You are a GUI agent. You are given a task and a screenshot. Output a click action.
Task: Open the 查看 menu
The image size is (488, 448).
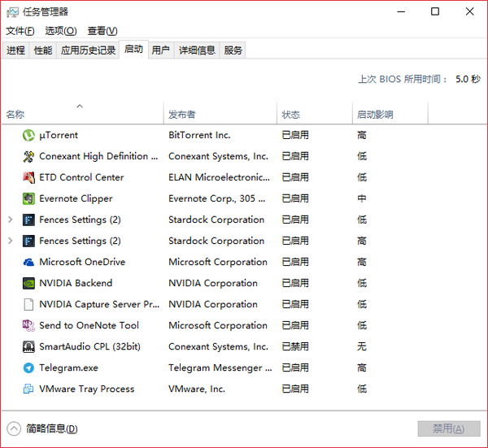click(102, 31)
